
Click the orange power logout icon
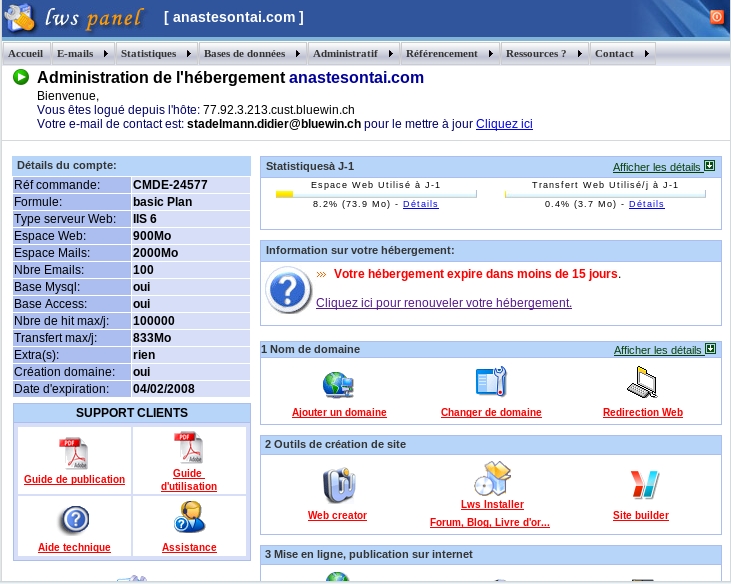(x=717, y=17)
